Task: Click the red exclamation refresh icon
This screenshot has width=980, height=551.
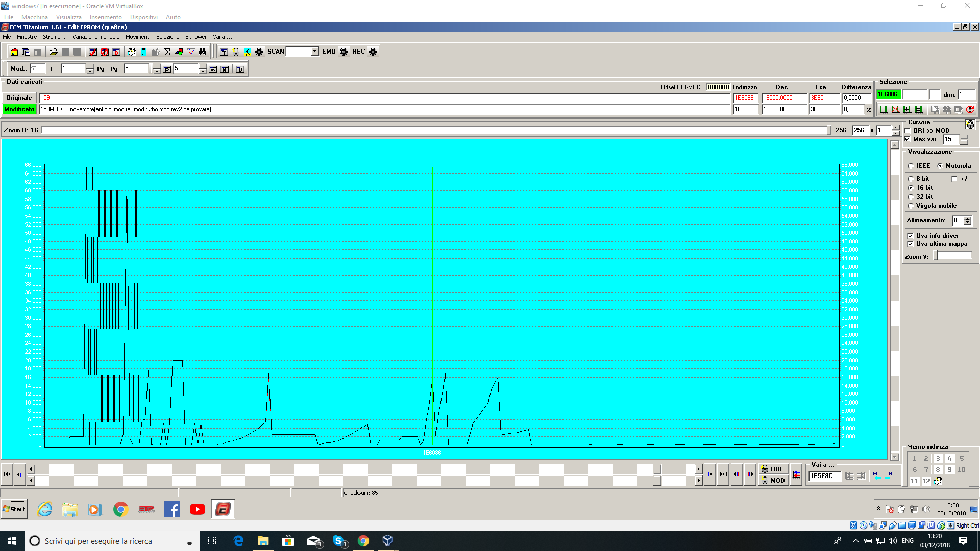Action: pyautogui.click(x=970, y=109)
